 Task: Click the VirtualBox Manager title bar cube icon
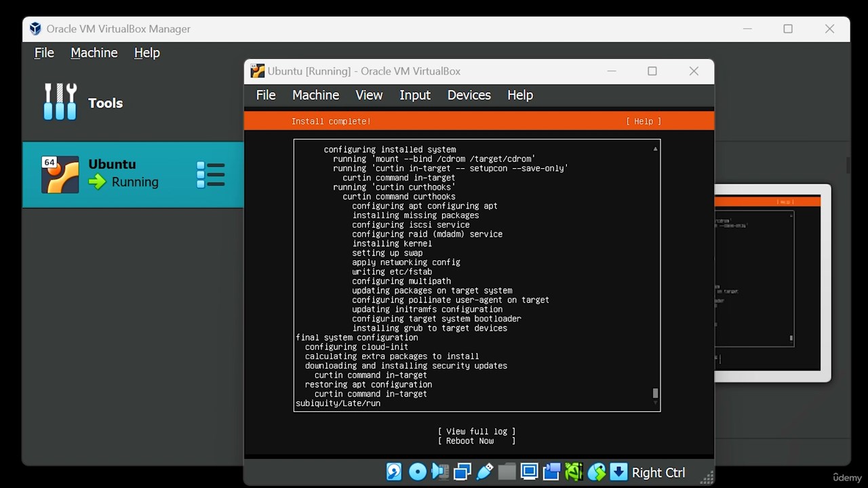click(x=35, y=28)
